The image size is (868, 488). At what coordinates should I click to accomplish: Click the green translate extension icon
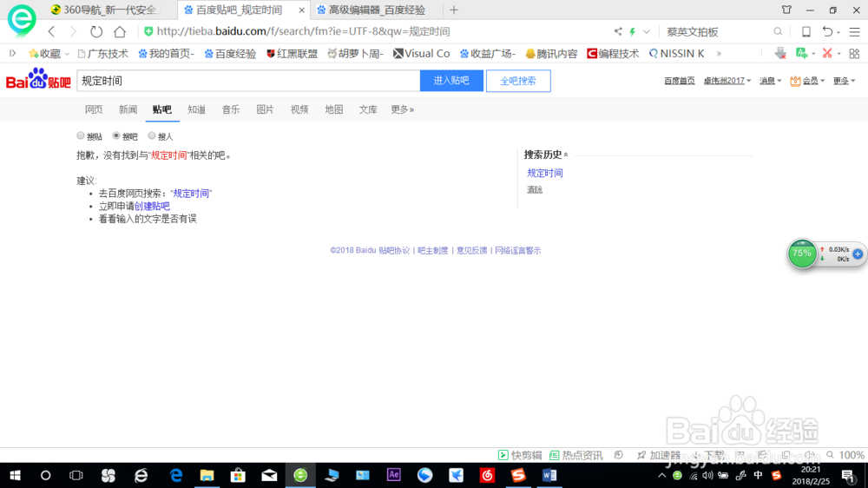click(x=801, y=53)
